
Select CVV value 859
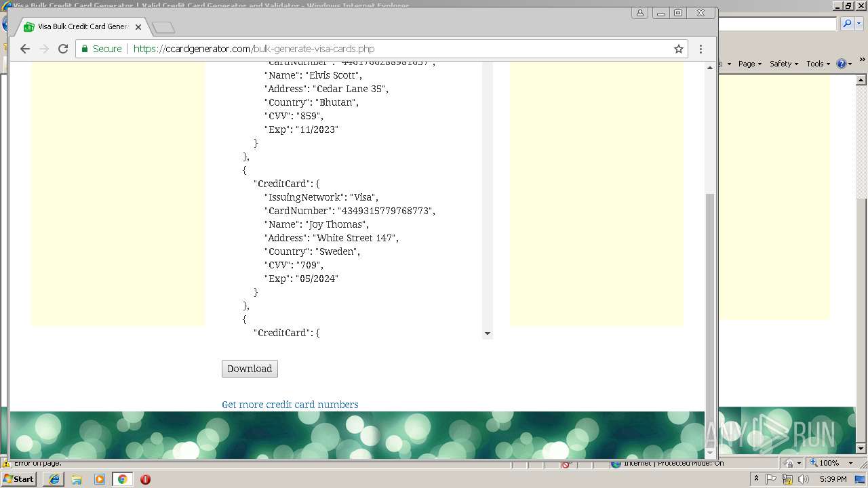309,116
